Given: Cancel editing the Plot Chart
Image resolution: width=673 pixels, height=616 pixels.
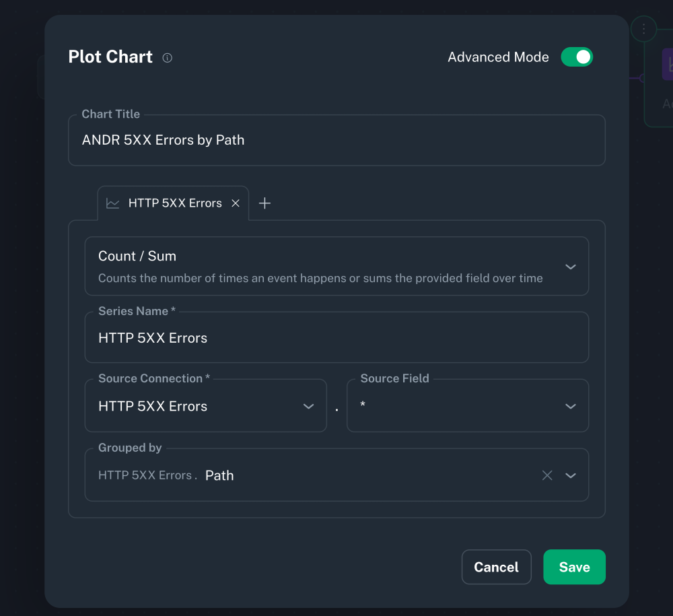Looking at the screenshot, I should pos(496,567).
